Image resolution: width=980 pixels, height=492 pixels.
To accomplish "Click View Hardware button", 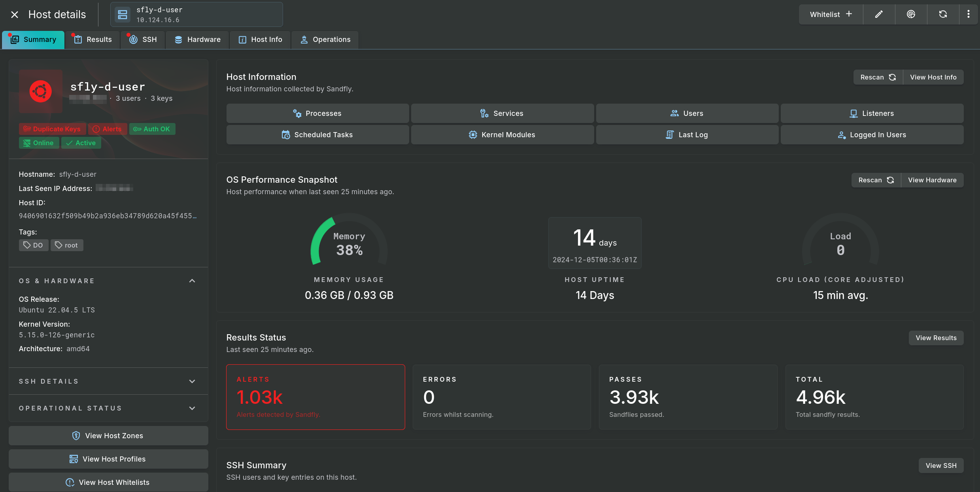I will point(932,180).
